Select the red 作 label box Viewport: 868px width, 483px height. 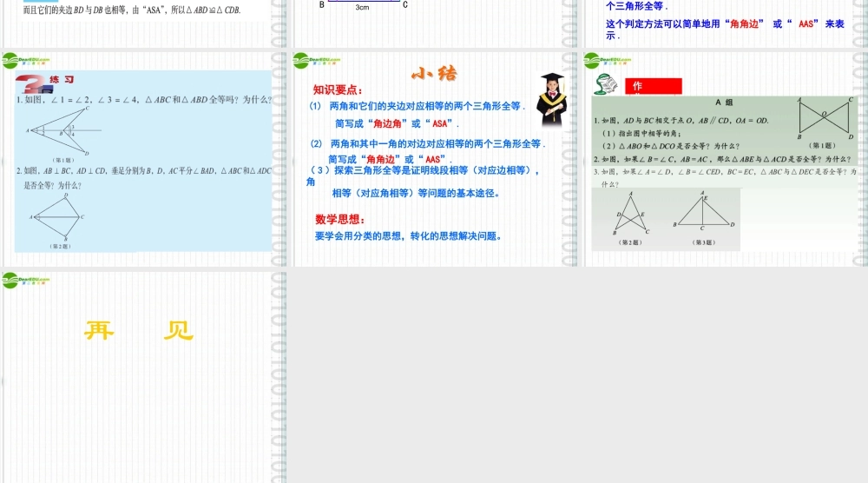tap(654, 86)
